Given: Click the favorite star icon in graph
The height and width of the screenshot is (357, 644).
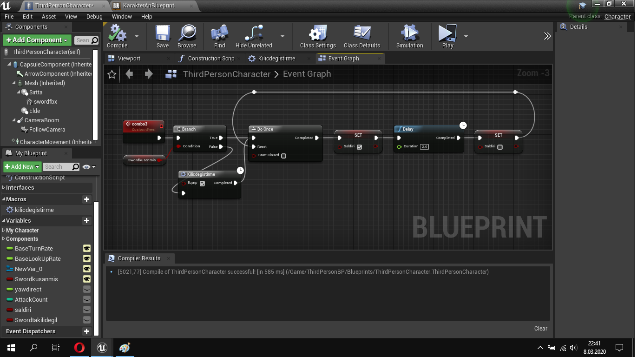Looking at the screenshot, I should point(112,74).
